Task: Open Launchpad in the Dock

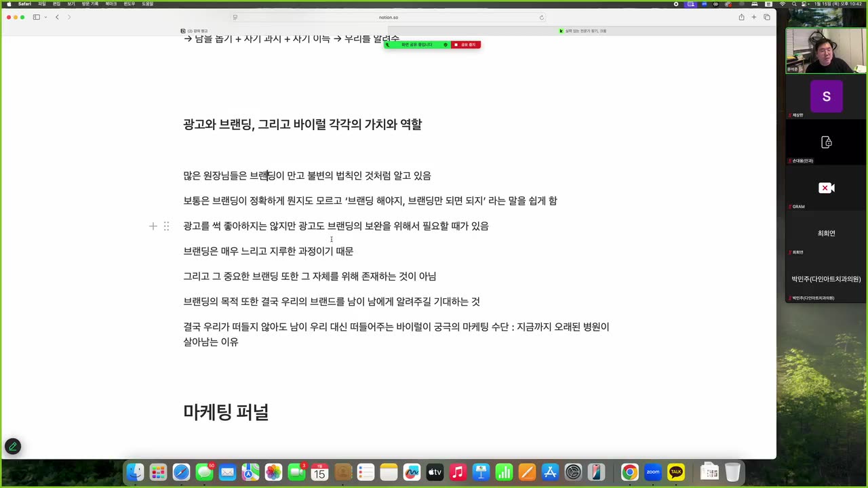Action: coord(159,472)
